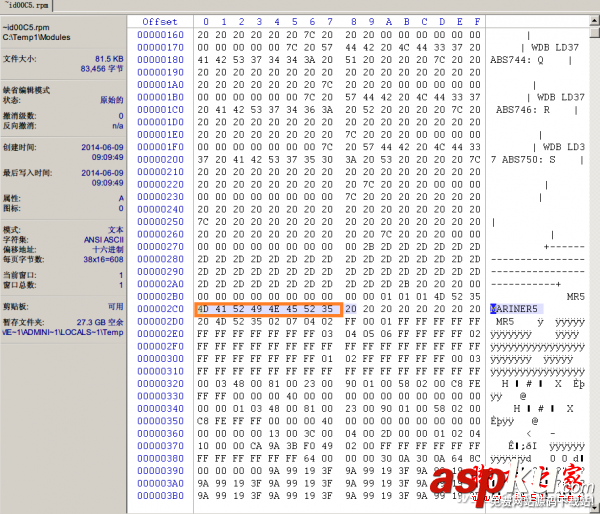Click offset row 00000270

[x=160, y=246]
